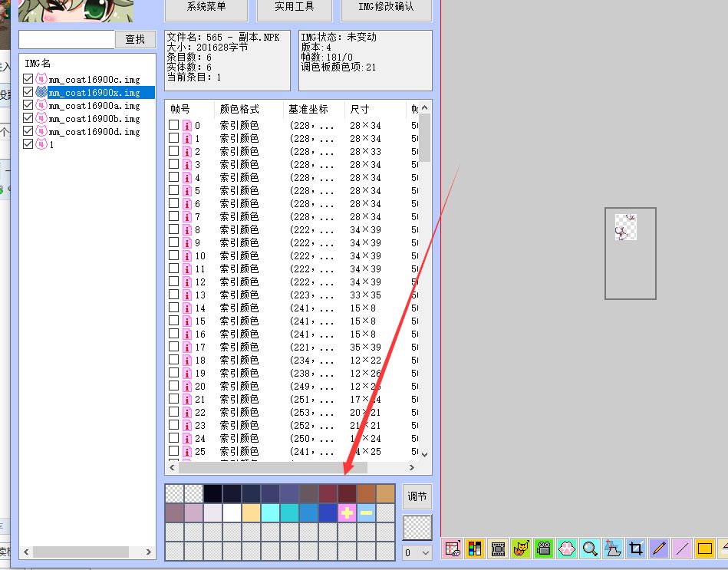Pick the pencil drawing tool
The image size is (728, 570).
pos(658,549)
